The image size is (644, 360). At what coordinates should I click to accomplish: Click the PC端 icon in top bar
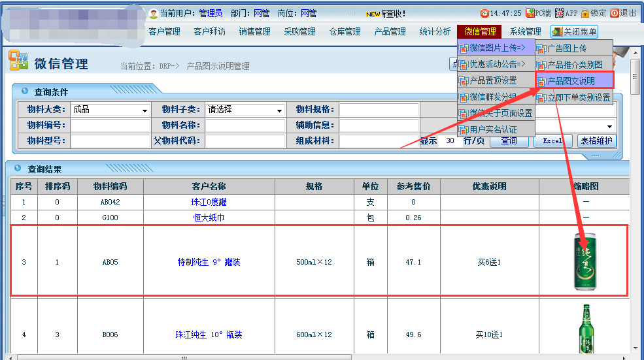[x=530, y=13]
